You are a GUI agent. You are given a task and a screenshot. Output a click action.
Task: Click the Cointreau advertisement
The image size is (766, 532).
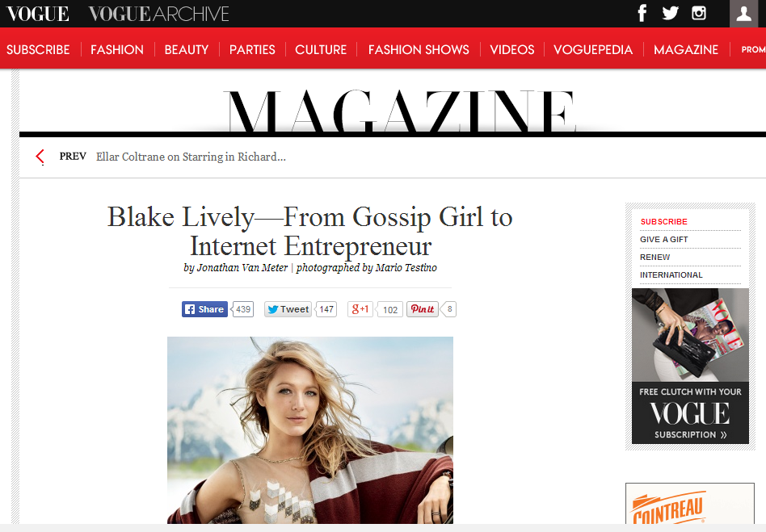[690, 504]
